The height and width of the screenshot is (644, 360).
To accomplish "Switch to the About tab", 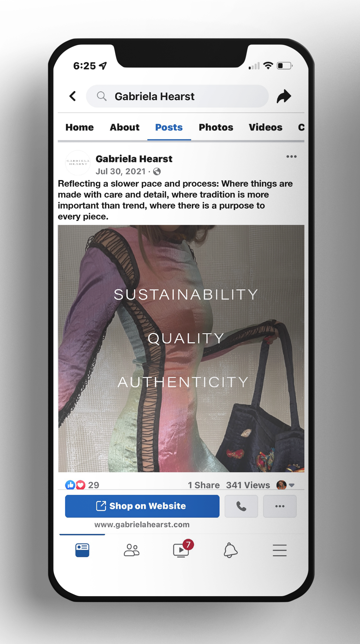I will (x=124, y=127).
